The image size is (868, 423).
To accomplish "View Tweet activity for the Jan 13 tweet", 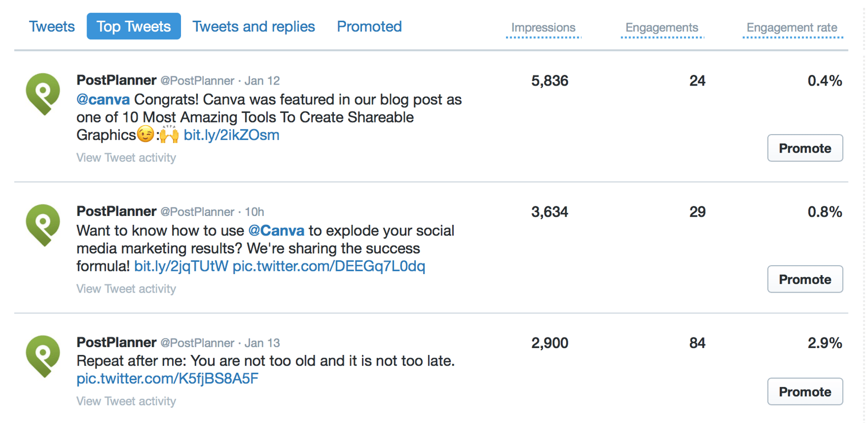I will click(126, 401).
